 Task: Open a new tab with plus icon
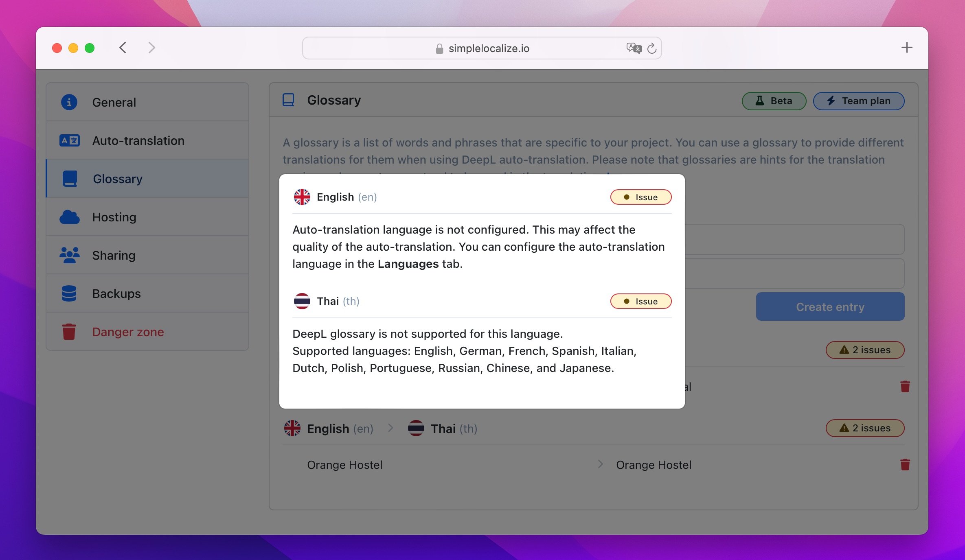pos(907,48)
